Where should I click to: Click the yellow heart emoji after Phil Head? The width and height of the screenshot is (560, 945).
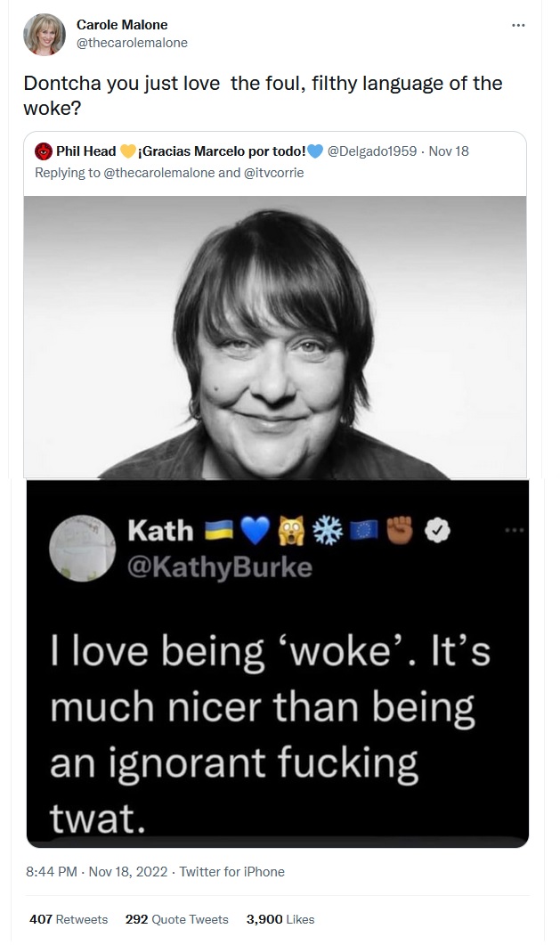[x=127, y=151]
